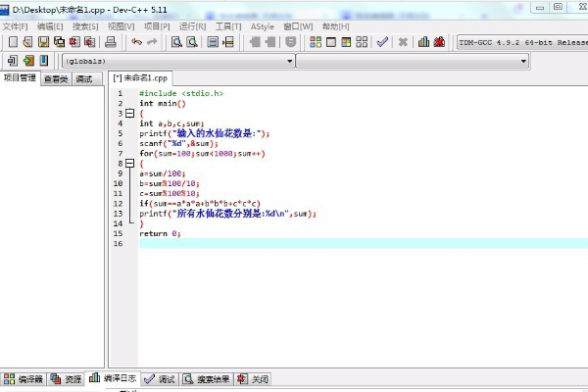
Task: Click the Rebuild All icon
Action: tap(362, 41)
